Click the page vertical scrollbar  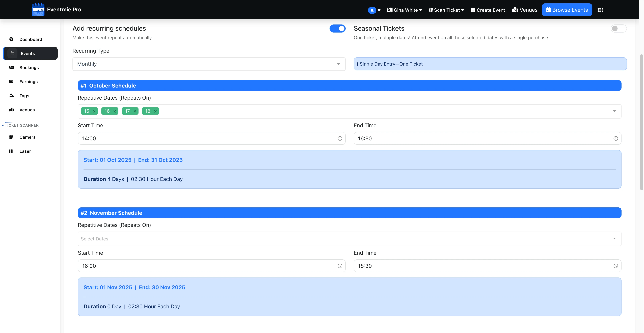(x=641, y=123)
